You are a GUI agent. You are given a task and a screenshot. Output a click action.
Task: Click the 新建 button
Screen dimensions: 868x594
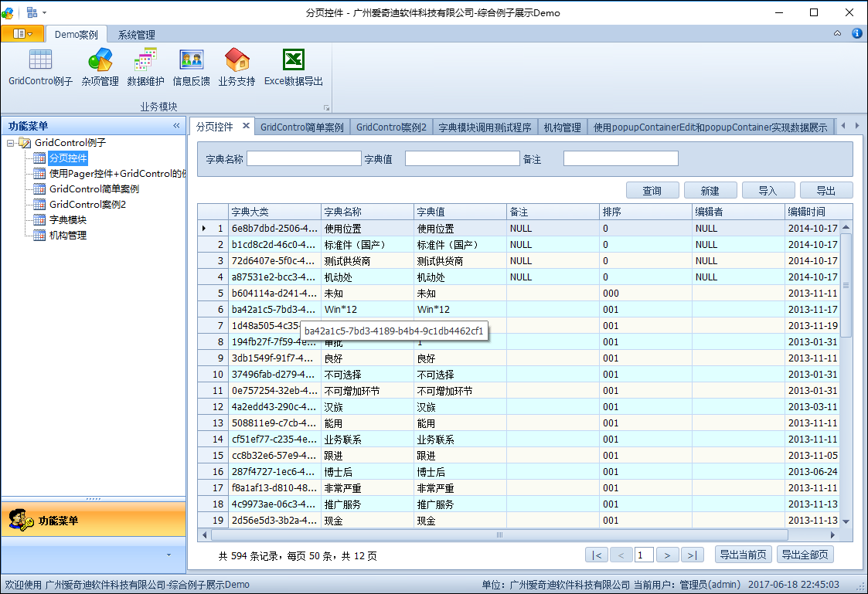(x=710, y=190)
